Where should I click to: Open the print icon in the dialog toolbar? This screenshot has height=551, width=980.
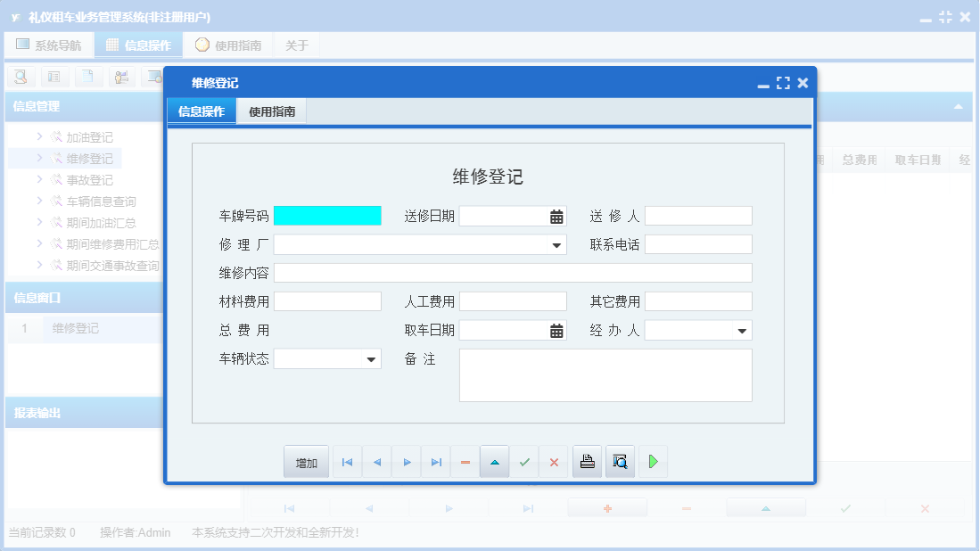pyautogui.click(x=587, y=461)
